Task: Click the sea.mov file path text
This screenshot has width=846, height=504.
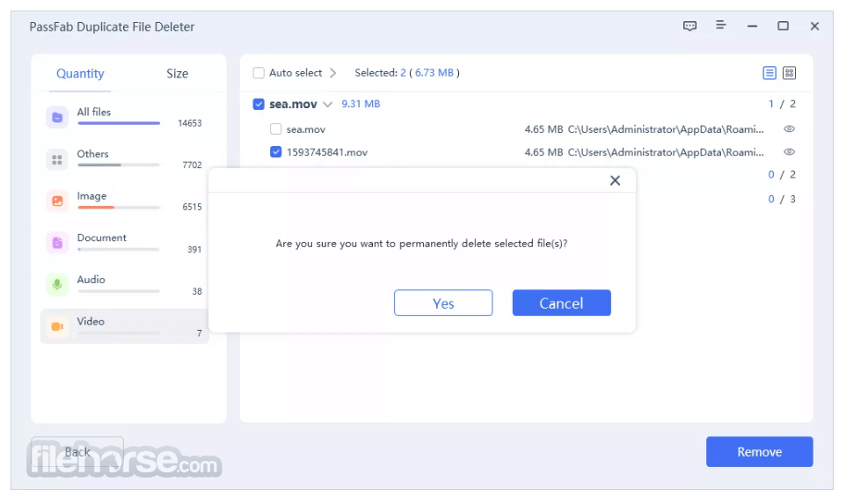Action: pyautogui.click(x=666, y=129)
